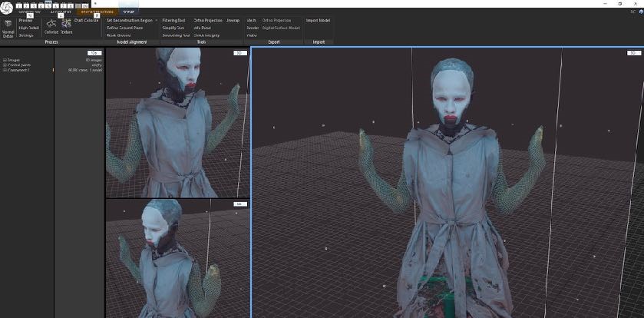Screen dimensions: 644x318
Task: Click the Smoothing Tool
Action: 175,35
